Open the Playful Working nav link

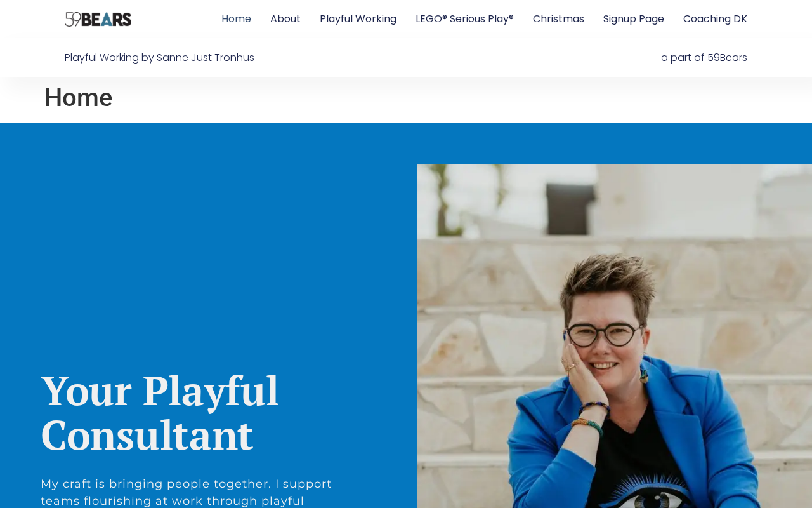pyautogui.click(x=358, y=19)
